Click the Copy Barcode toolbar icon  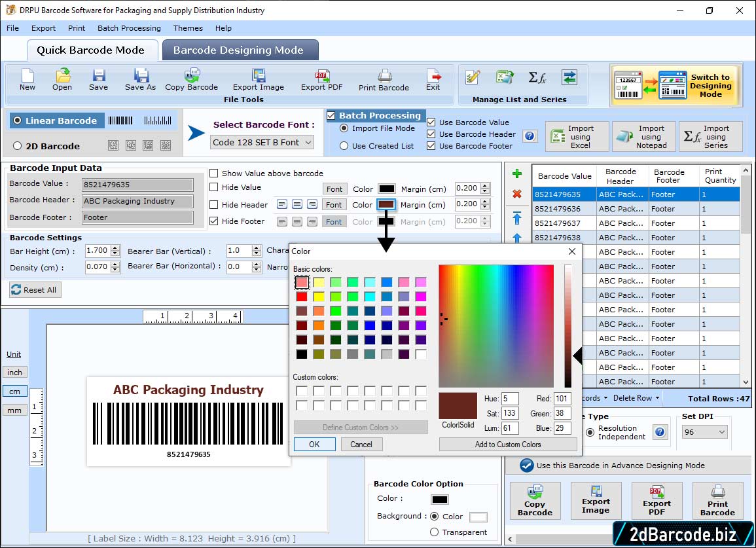point(191,80)
